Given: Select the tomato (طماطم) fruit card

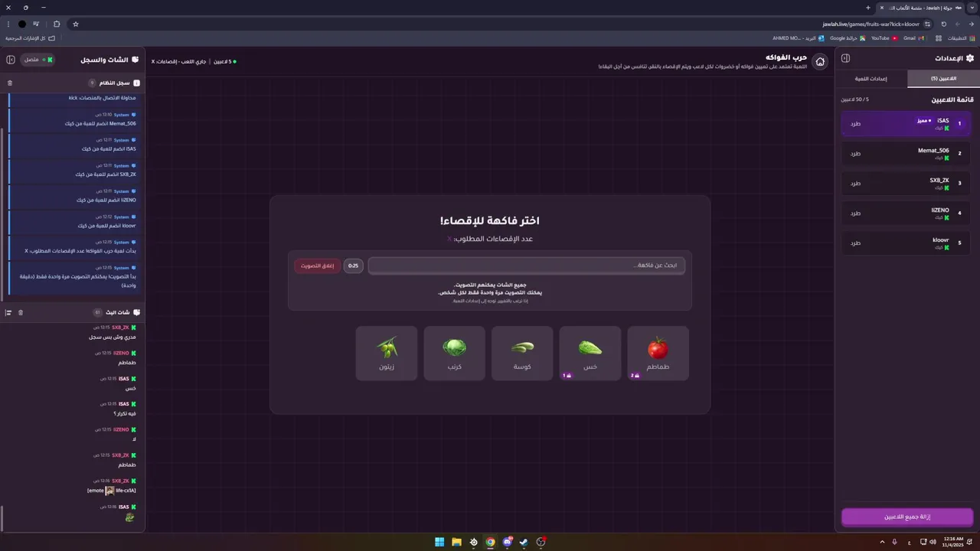Looking at the screenshot, I should coord(658,353).
